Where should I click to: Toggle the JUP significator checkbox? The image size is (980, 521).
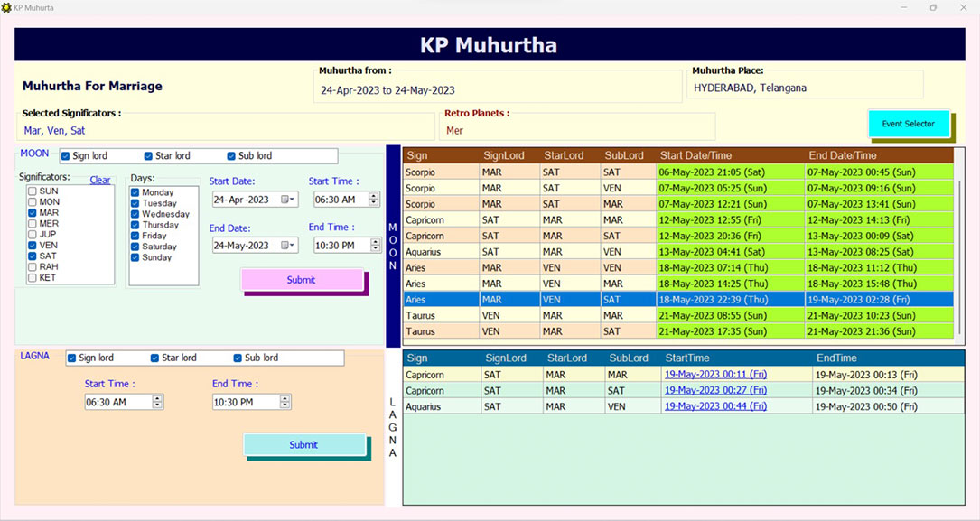(x=33, y=234)
